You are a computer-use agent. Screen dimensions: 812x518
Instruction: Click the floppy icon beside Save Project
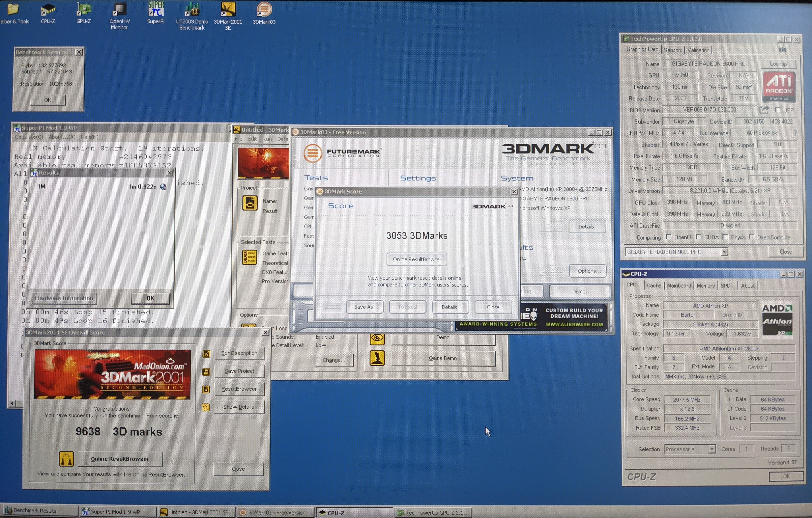(x=206, y=372)
